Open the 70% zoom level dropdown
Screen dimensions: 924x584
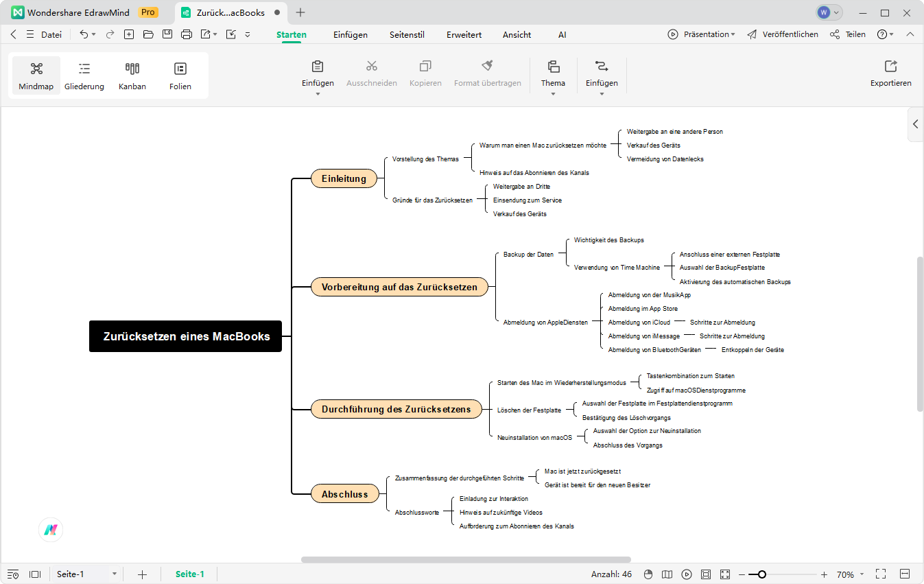pyautogui.click(x=862, y=574)
